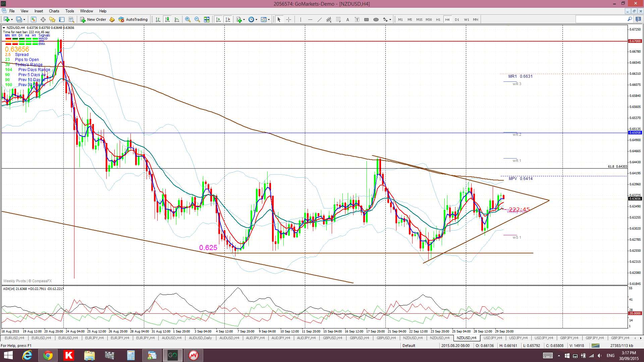Open the Strategy Tester icon
The image size is (644, 362).
point(71,19)
